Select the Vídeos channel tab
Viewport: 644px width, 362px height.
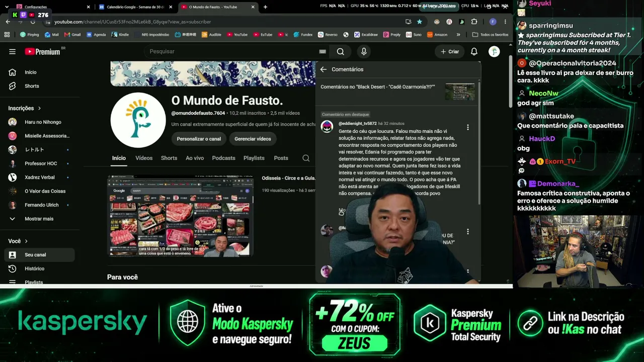pos(144,158)
